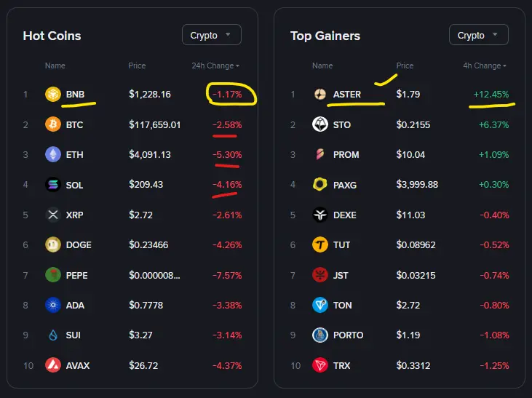Open Crypto dropdown in Hot Coins
This screenshot has height=398, width=532.
tap(211, 35)
